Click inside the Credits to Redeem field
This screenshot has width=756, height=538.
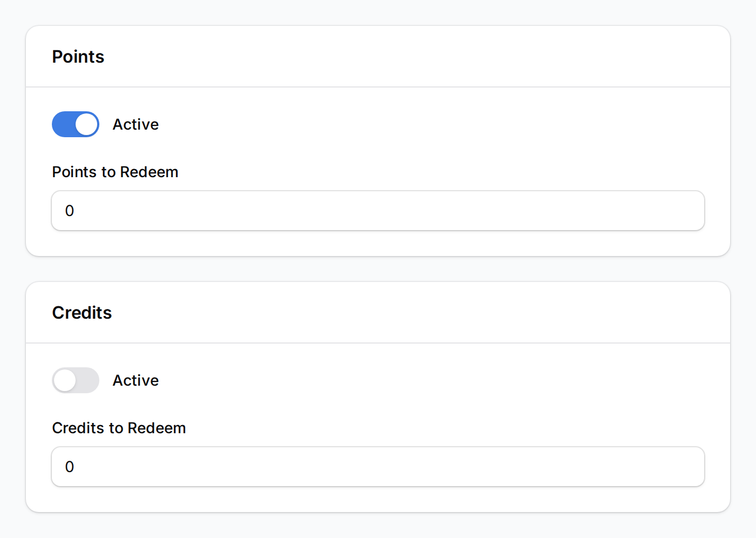[378, 467]
